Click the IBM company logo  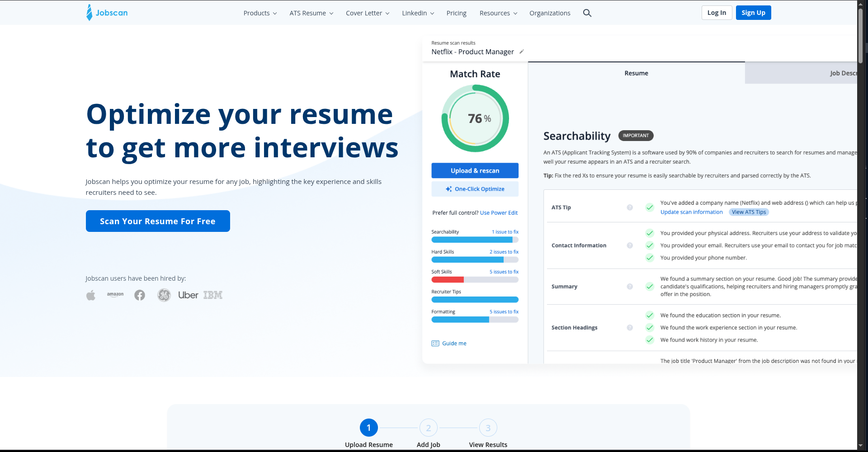[213, 295]
